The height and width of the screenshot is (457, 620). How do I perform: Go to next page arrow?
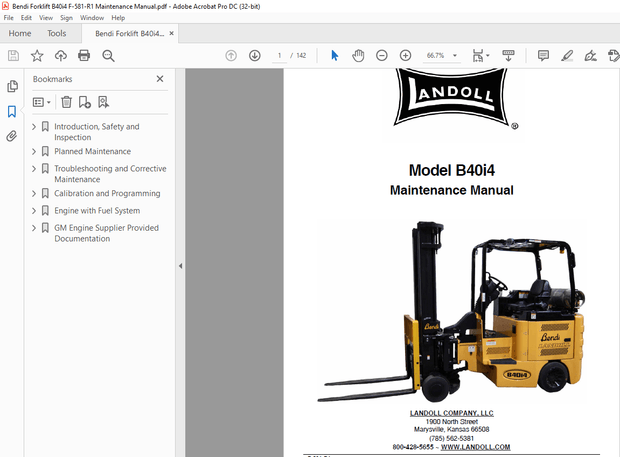[x=255, y=56]
